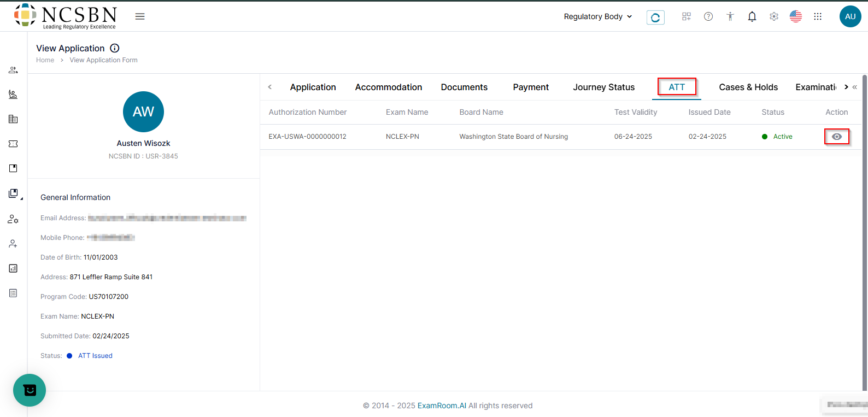Open the notifications bell
Screen dimensions: 868x417
(752, 17)
